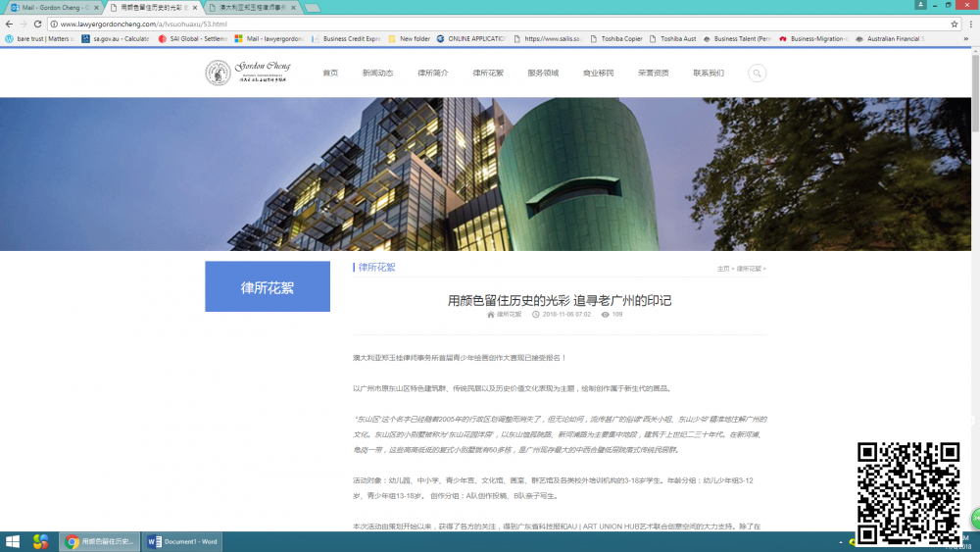
Task: Click the browser back arrow
Action: (x=10, y=24)
